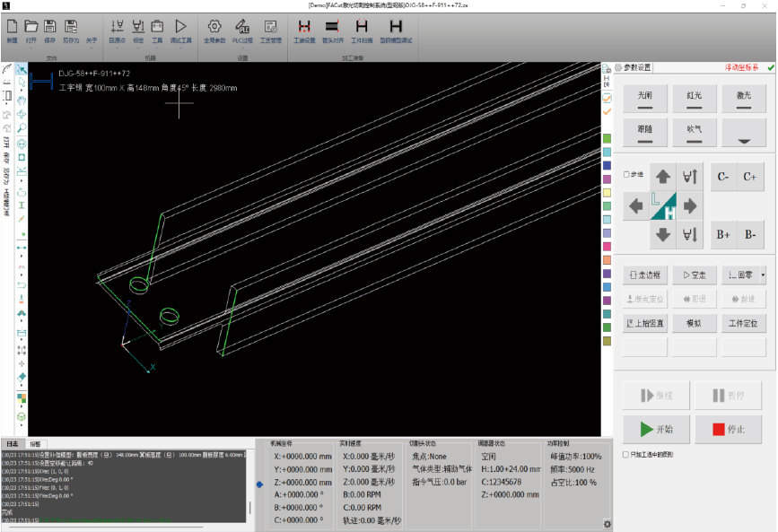The height and width of the screenshot is (532, 778).
Task: Click the 管头对齐 tube alignment icon
Action: click(332, 26)
